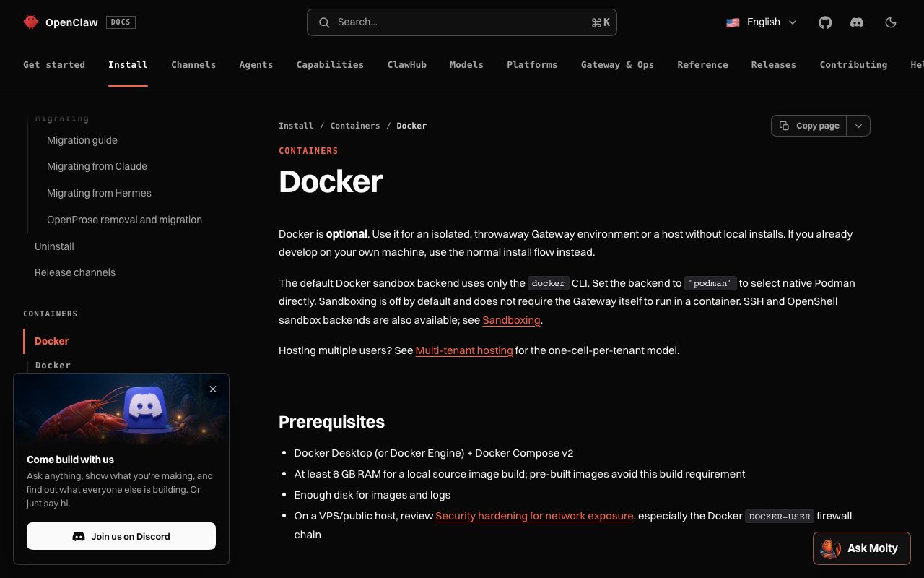The image size is (924, 578).
Task: Open the Contributing tab
Action: click(853, 64)
